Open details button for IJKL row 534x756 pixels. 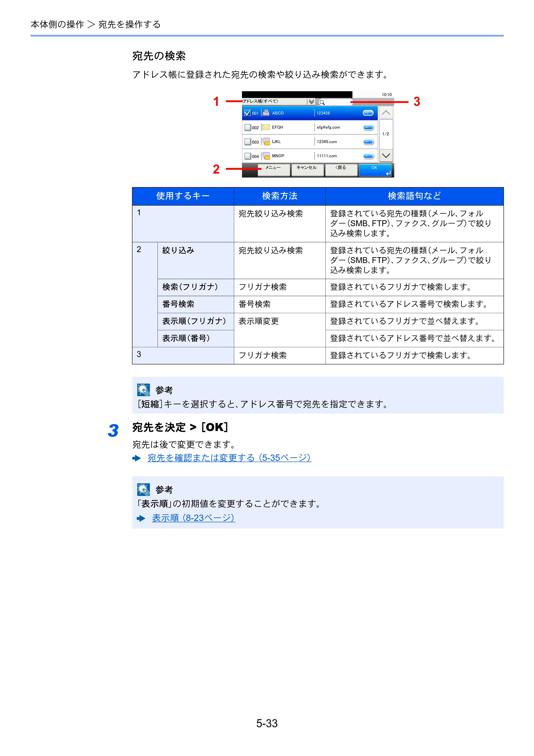[x=368, y=142]
